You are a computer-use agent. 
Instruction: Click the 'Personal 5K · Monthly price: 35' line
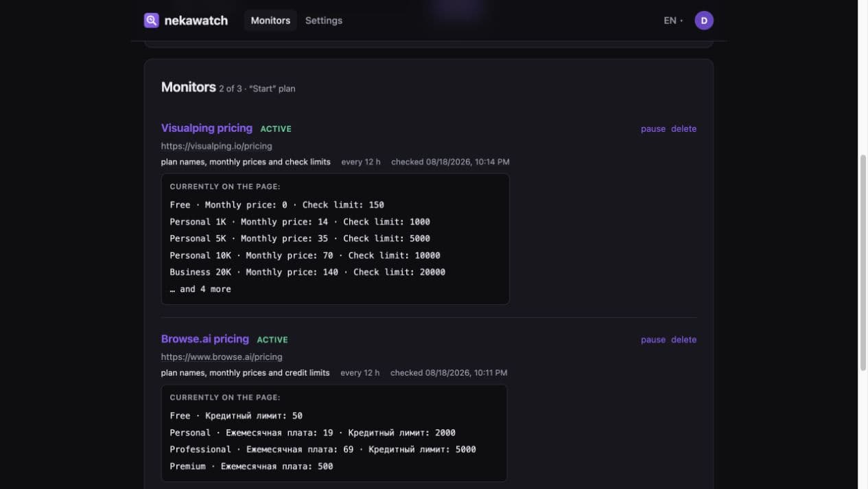click(x=300, y=238)
